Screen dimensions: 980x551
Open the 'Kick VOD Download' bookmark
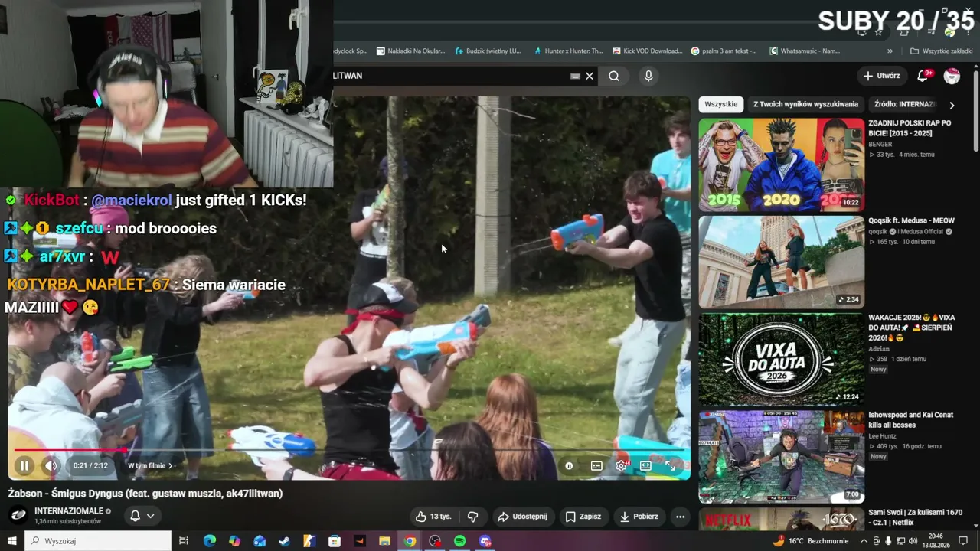click(x=647, y=51)
